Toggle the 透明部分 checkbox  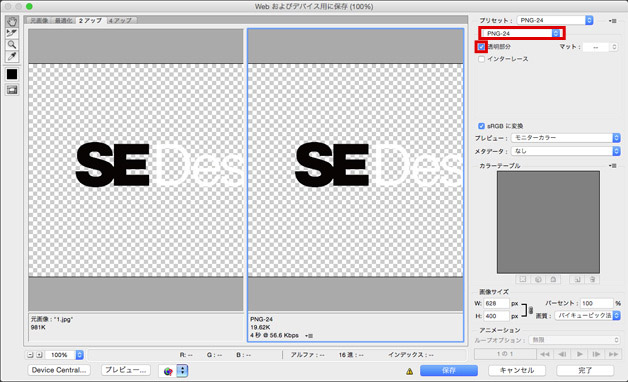click(481, 47)
